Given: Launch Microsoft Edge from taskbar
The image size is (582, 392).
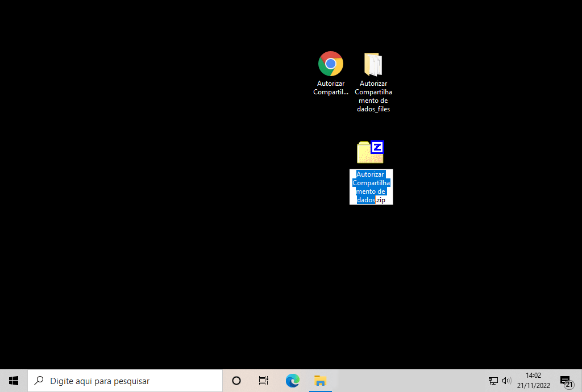Looking at the screenshot, I should tap(292, 381).
